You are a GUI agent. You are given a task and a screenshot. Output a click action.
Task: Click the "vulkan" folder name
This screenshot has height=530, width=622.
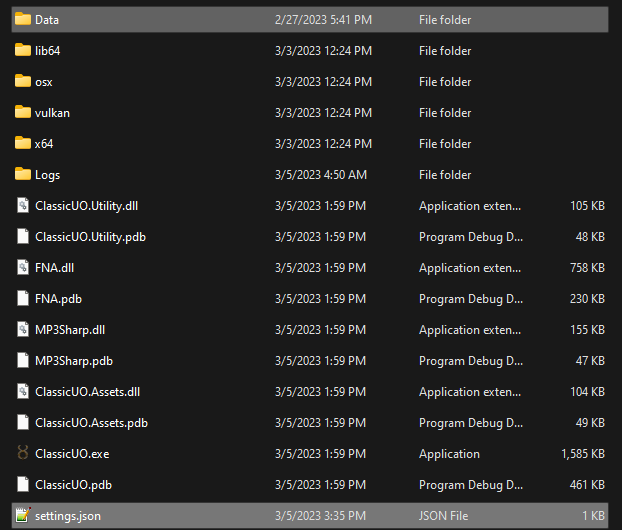pos(52,113)
